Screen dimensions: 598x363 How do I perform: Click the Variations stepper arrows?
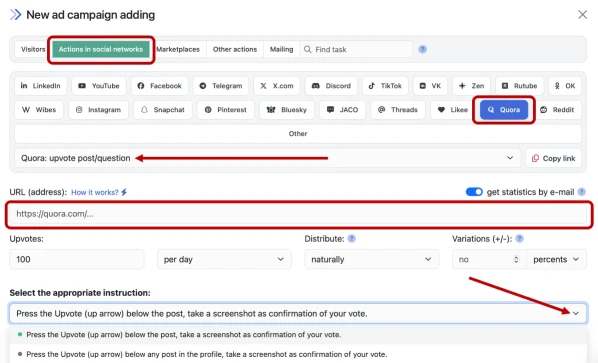516,259
